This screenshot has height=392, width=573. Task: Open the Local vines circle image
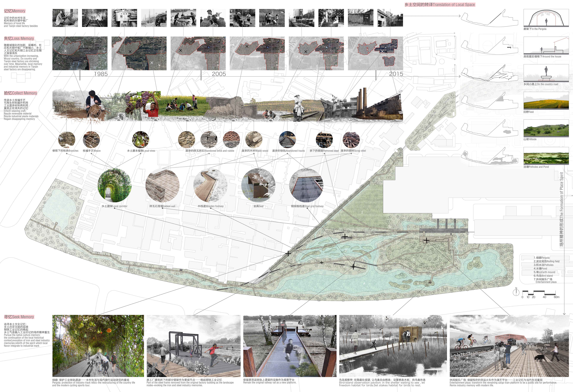tap(141, 140)
